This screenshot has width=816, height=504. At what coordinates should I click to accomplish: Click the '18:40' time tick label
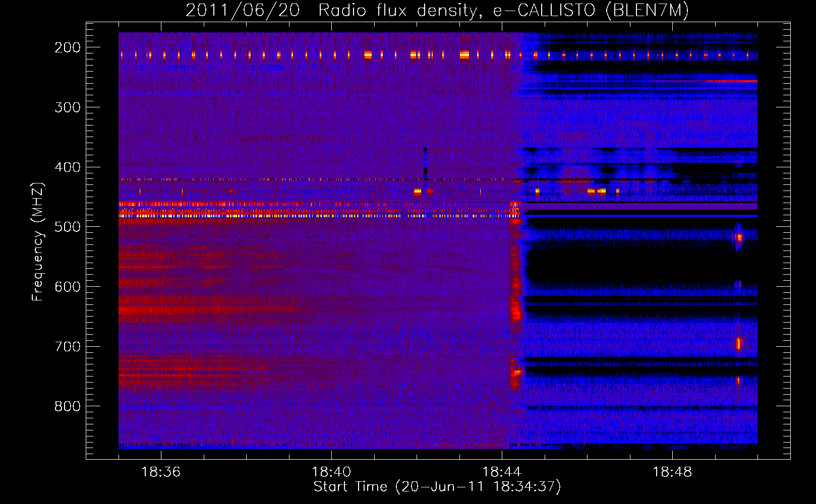pos(331,472)
